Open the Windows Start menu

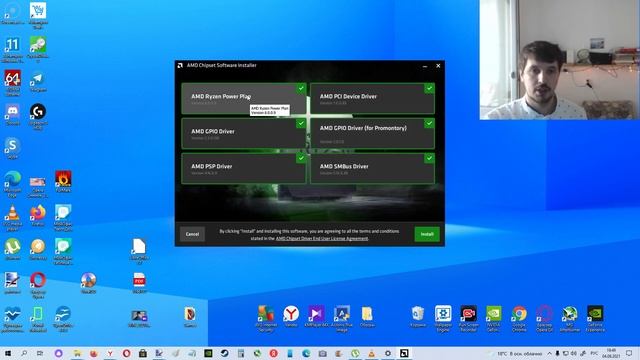point(7,353)
